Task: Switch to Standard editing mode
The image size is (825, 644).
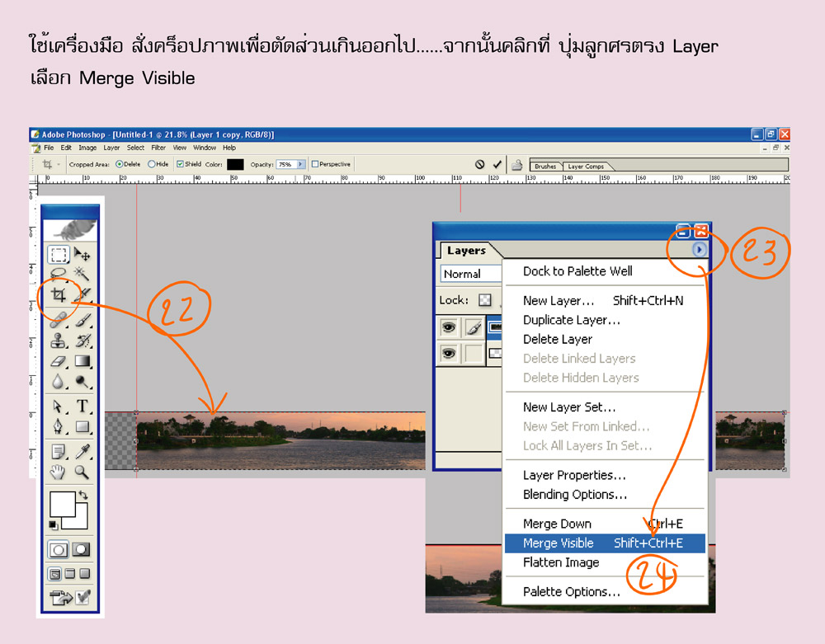Action: click(58, 550)
